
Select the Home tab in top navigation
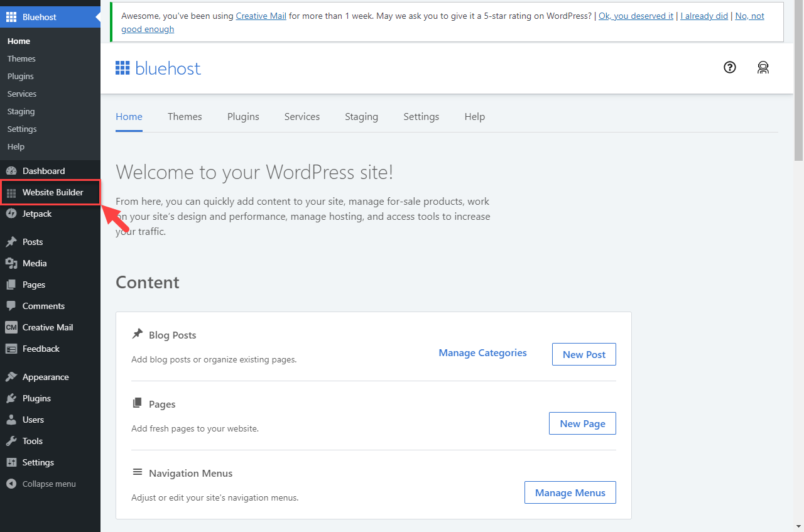point(129,116)
